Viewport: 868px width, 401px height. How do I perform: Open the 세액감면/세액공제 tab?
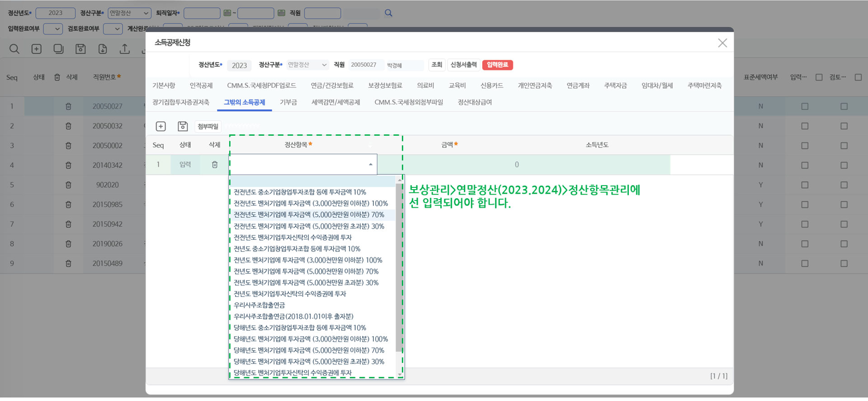(x=336, y=102)
